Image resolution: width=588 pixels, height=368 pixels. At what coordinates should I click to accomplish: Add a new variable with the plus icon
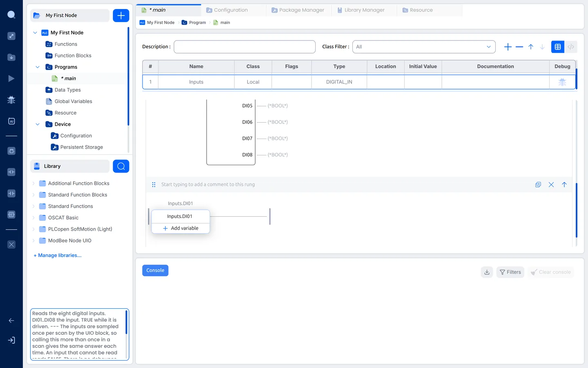click(x=508, y=47)
